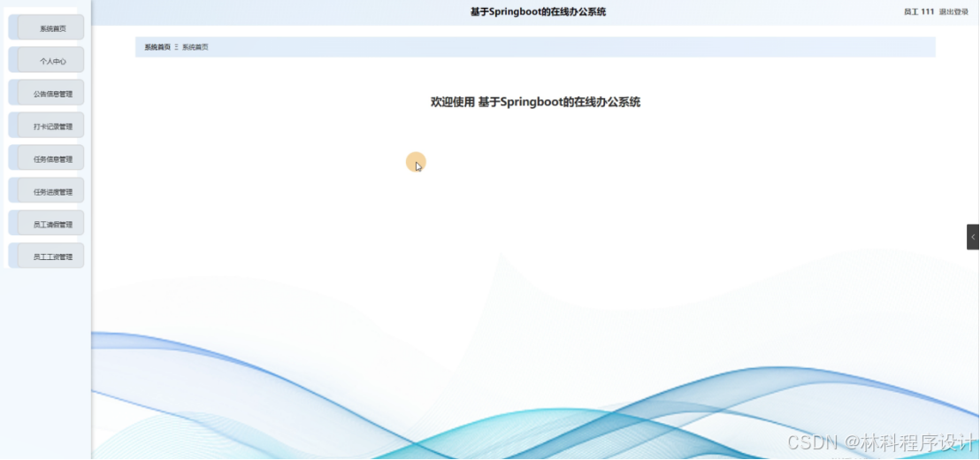Select 员工工资管理 menu item
This screenshot has height=460, width=980.
pos(46,256)
